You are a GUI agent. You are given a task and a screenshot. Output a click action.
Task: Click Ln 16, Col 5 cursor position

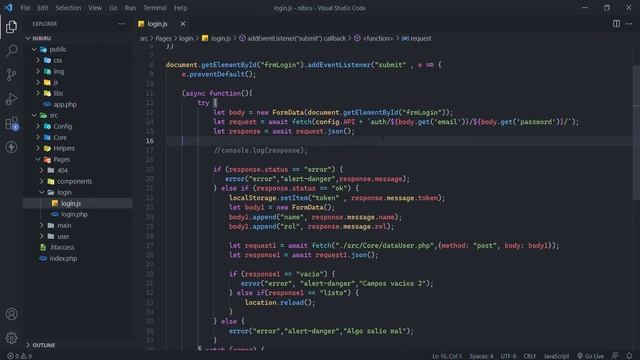(x=447, y=356)
